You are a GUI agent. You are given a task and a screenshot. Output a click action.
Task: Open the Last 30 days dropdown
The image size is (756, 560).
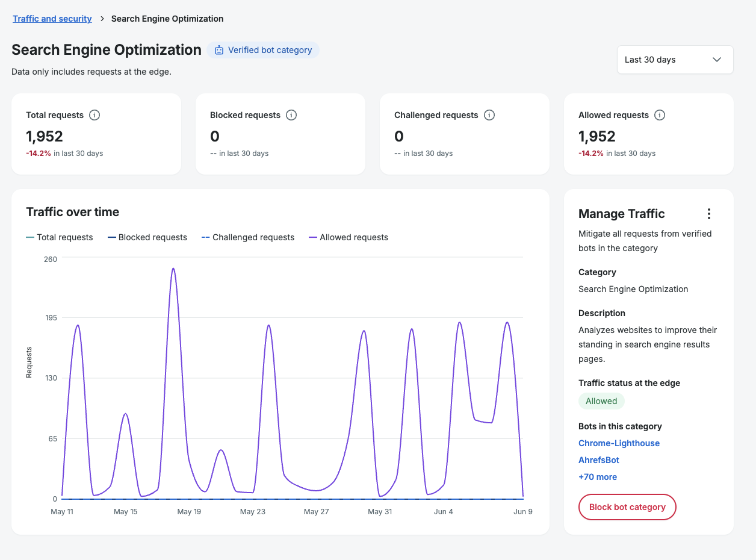pyautogui.click(x=675, y=60)
